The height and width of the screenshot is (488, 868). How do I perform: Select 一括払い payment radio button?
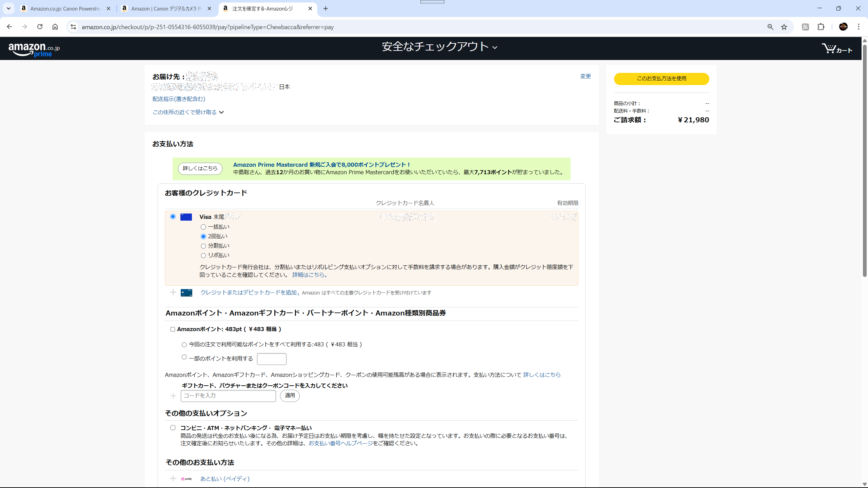click(203, 227)
